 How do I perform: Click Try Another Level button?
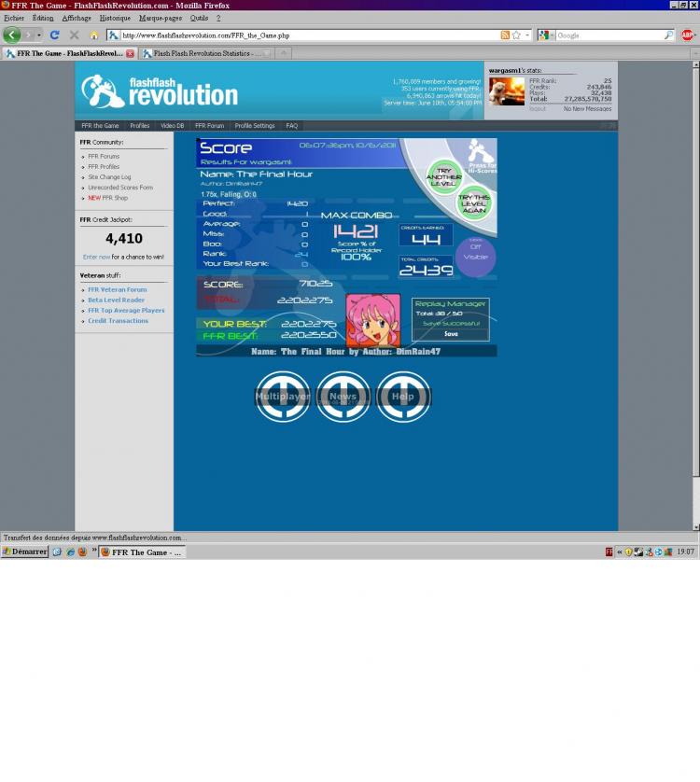point(444,177)
